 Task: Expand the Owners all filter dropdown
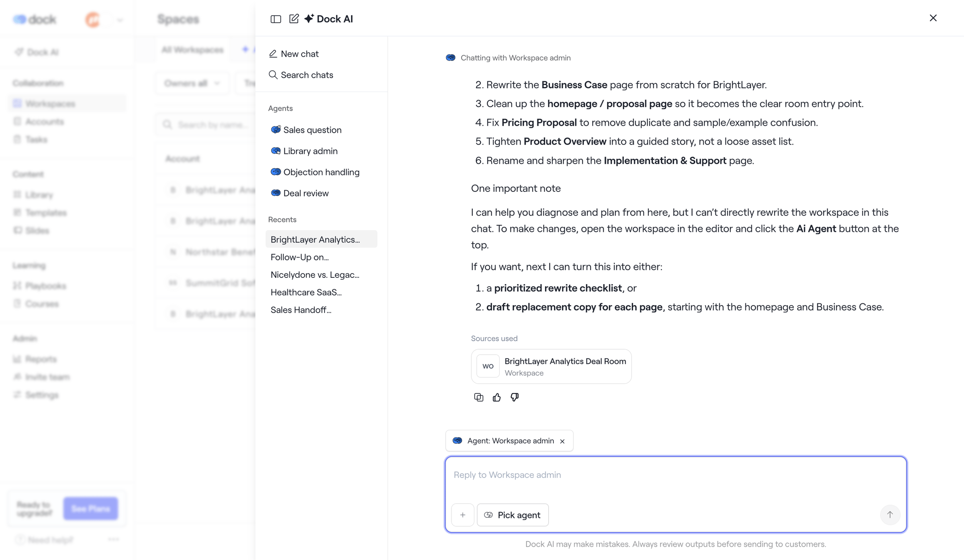pyautogui.click(x=192, y=83)
